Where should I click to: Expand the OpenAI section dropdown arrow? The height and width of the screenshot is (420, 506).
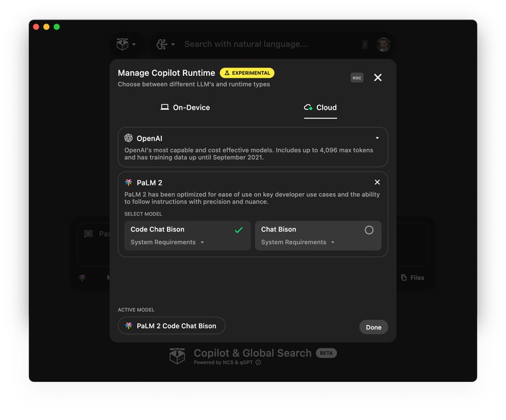coord(377,138)
